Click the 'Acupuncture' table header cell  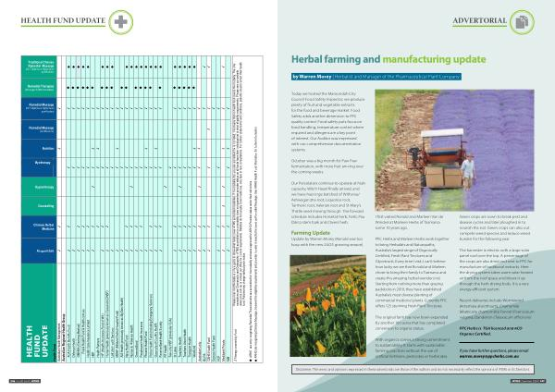click(39, 251)
